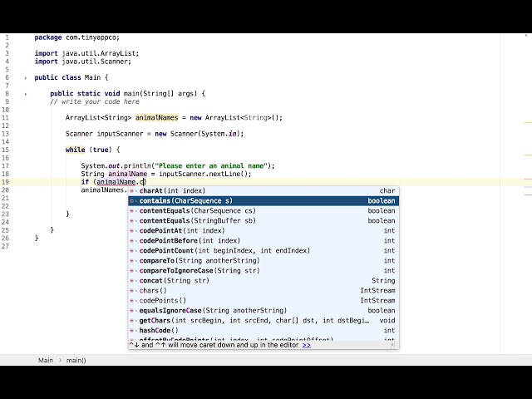Select codePointAt(int index) suggestion
The height and width of the screenshot is (399, 532).
[x=264, y=231]
